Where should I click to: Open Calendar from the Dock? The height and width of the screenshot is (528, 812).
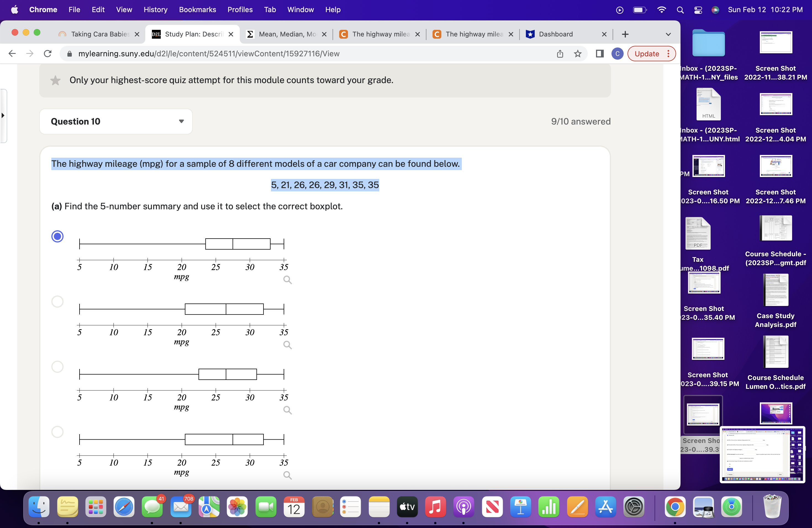[x=294, y=508]
